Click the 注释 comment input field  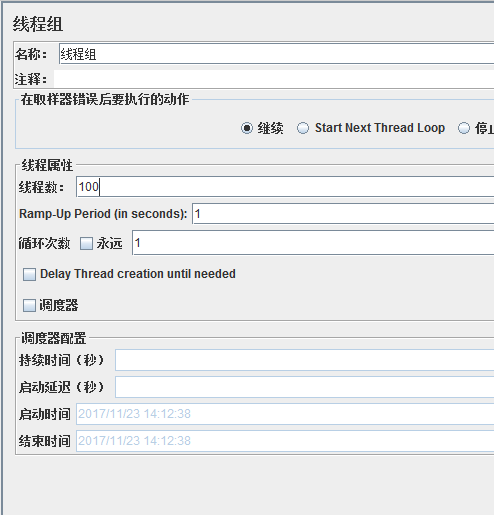pyautogui.click(x=274, y=79)
